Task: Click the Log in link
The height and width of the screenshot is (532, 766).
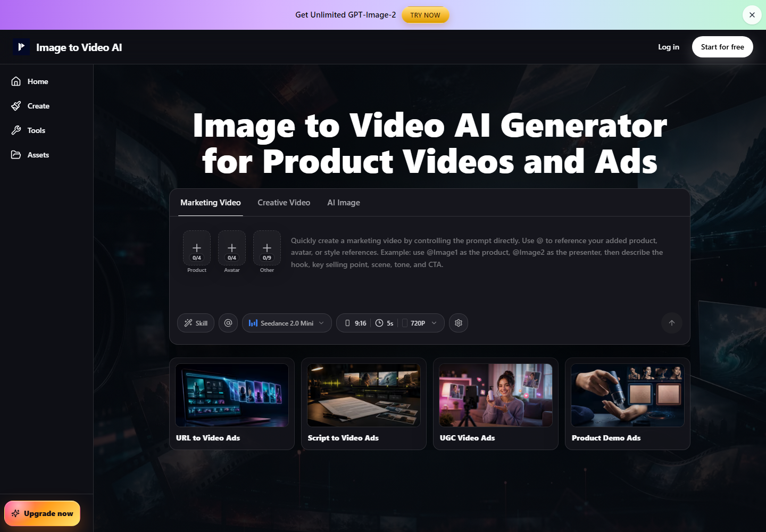Action: click(669, 47)
